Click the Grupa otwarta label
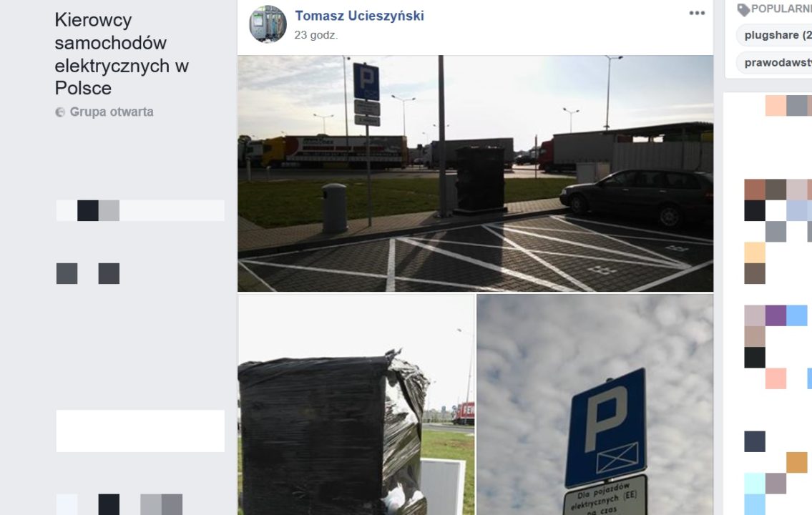812x515 pixels. (112, 112)
